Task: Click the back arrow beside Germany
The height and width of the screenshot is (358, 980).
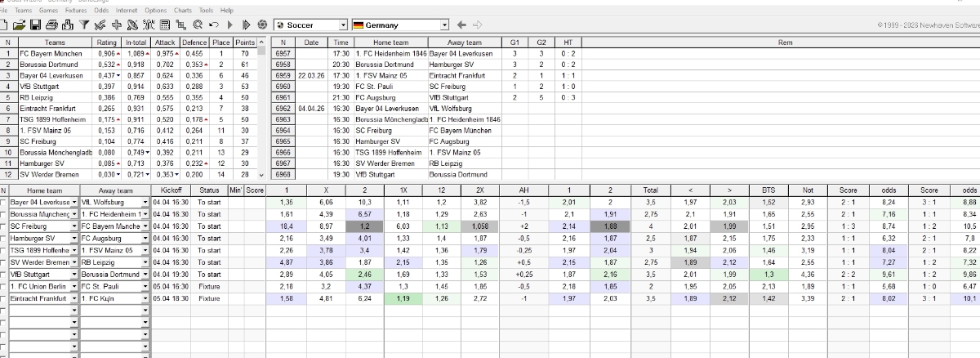Action: click(462, 25)
